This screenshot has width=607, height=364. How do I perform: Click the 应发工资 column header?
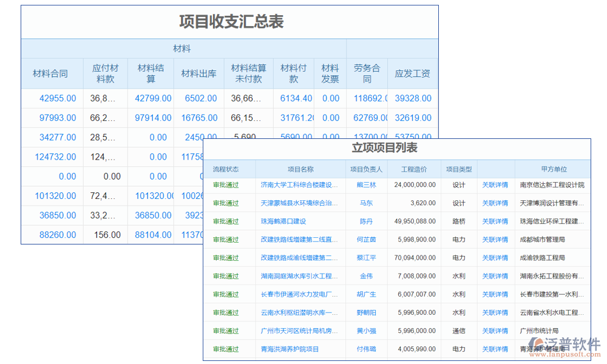pyautogui.click(x=415, y=73)
